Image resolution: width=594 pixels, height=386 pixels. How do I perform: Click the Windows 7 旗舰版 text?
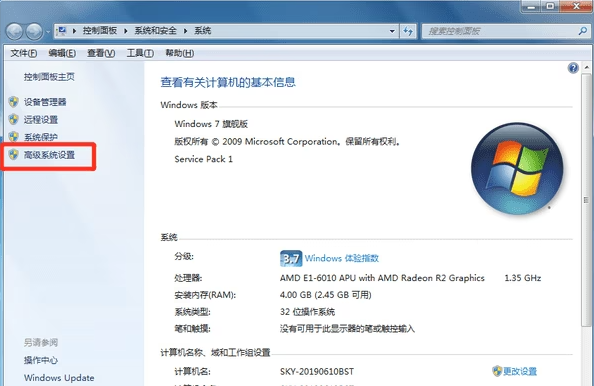(x=211, y=124)
